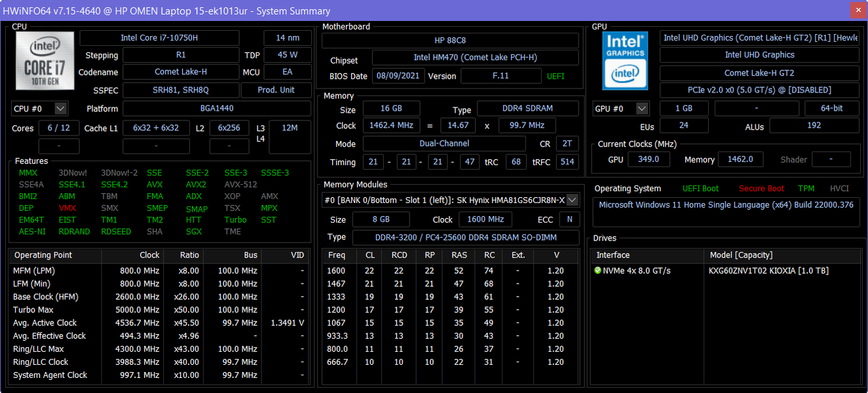Click the module clock 1600 MHz field
The image size is (868, 393).
[485, 219]
